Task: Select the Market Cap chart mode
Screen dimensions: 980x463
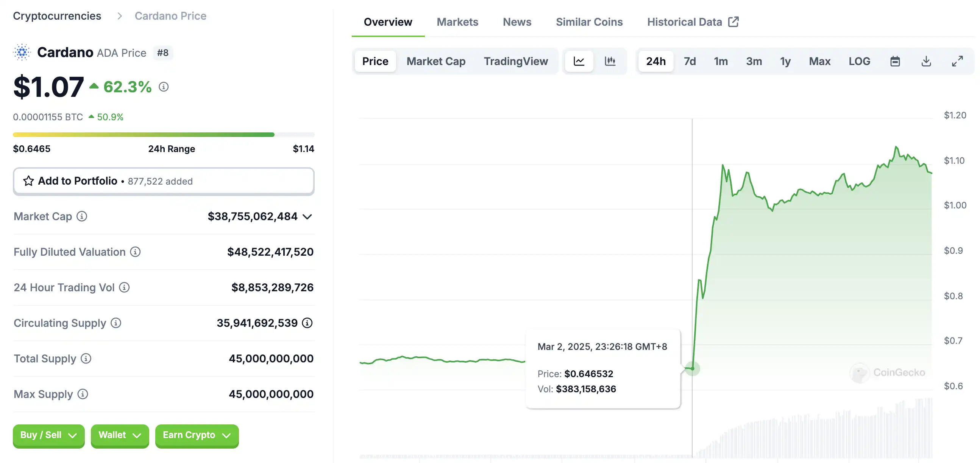Action: coord(435,61)
